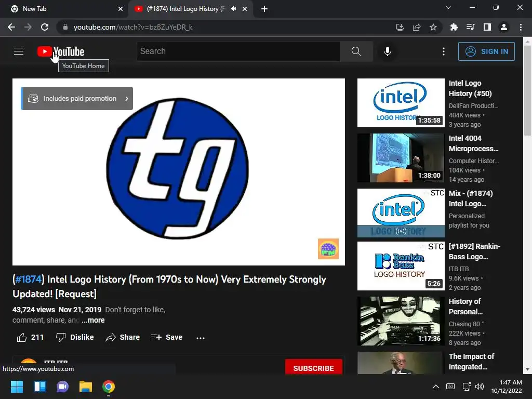532x399 pixels.
Task: Expand description with ...more
Action: [93, 320]
